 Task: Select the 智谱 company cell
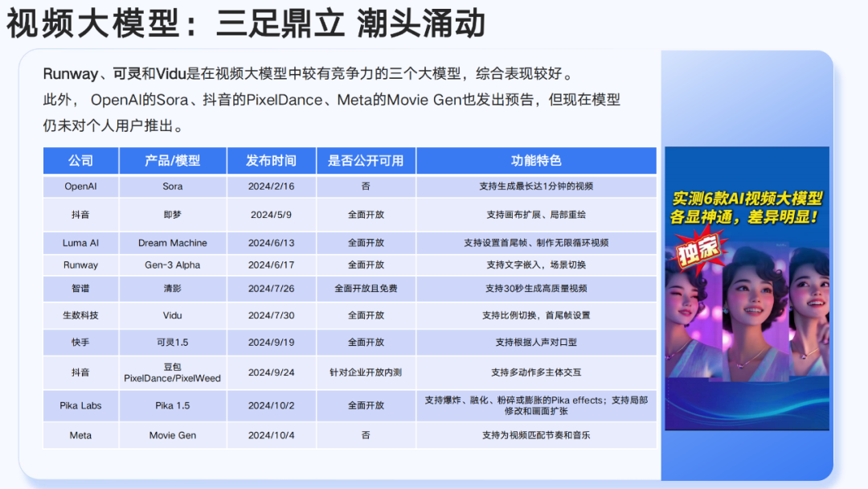tap(81, 289)
